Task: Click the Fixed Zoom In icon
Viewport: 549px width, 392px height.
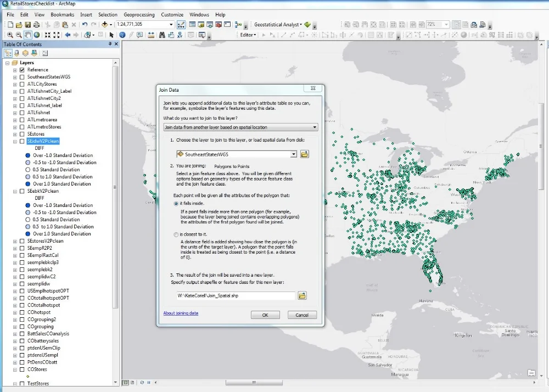Action: click(48, 35)
